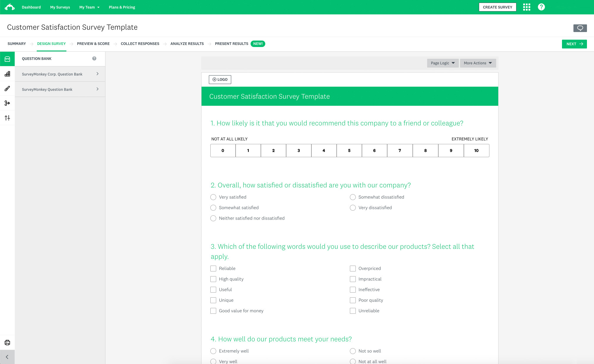Check the Reliable checkbox
594x364 pixels.
(x=213, y=269)
